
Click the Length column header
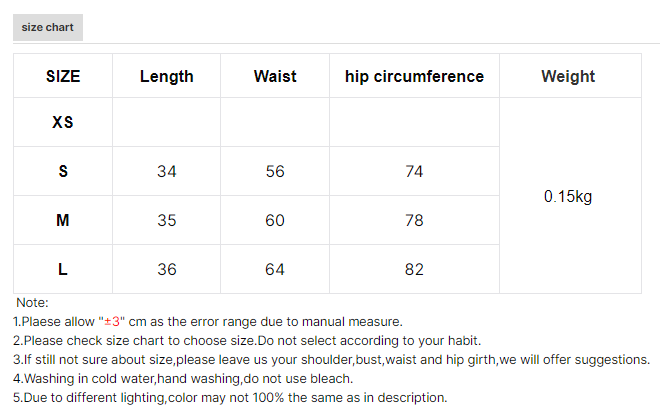tap(167, 76)
